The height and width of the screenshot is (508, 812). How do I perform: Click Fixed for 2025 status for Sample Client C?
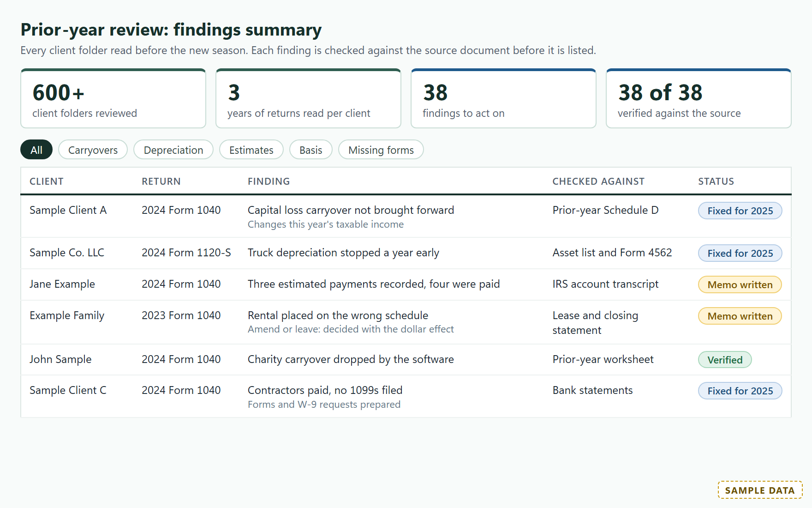pos(740,391)
